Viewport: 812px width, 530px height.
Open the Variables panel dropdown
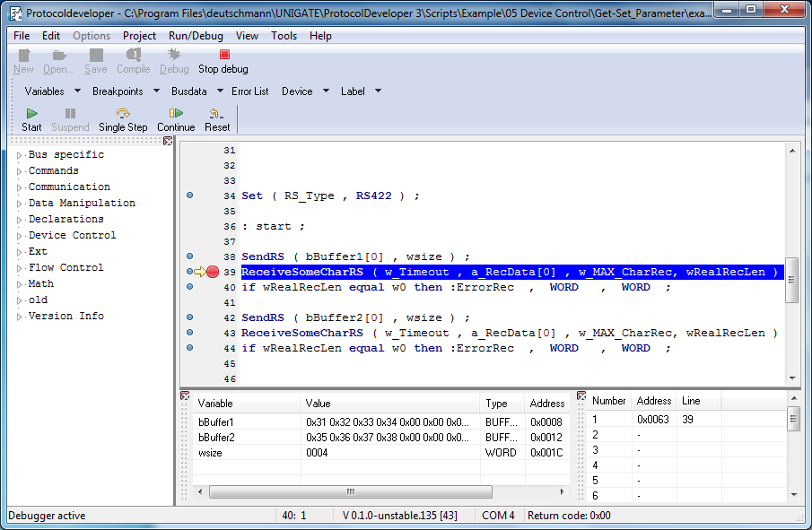(x=77, y=91)
